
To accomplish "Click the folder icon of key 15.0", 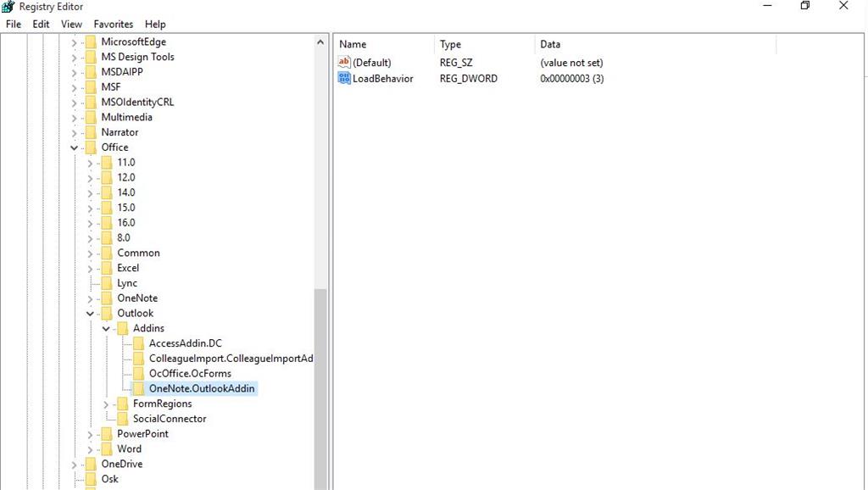I will click(107, 208).
